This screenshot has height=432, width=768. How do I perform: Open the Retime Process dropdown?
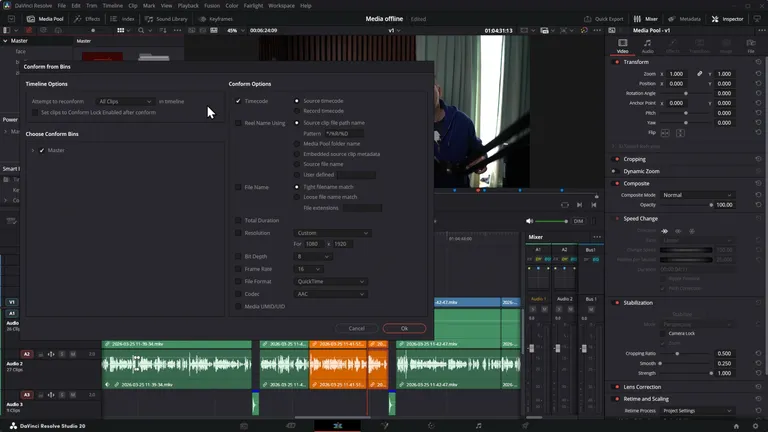tap(697, 411)
